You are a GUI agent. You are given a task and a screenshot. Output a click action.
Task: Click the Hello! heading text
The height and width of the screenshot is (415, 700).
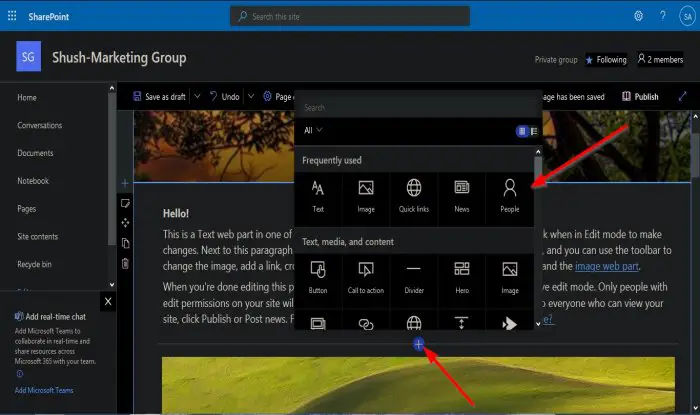click(176, 213)
